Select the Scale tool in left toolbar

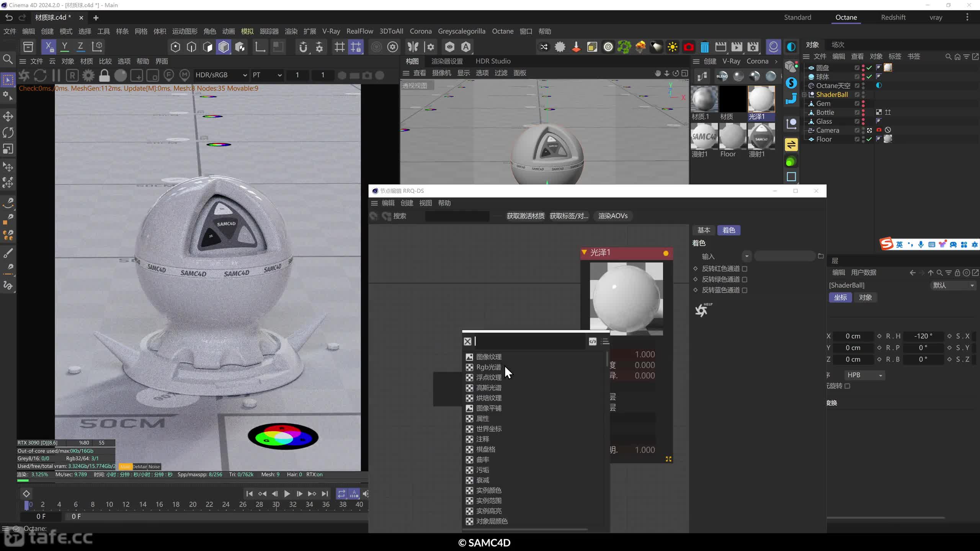click(x=8, y=148)
